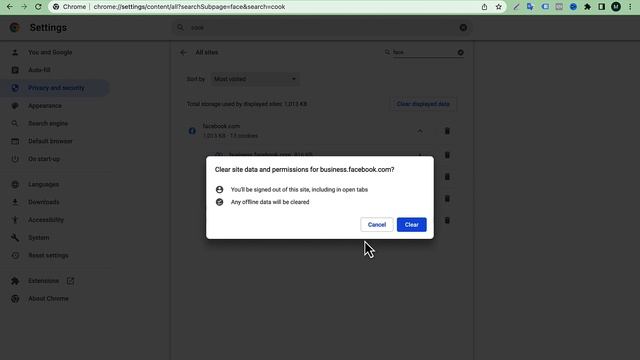Screen dimensions: 640x360
Task: Click trash icon for business.facebook.com row
Action: [x=447, y=155]
